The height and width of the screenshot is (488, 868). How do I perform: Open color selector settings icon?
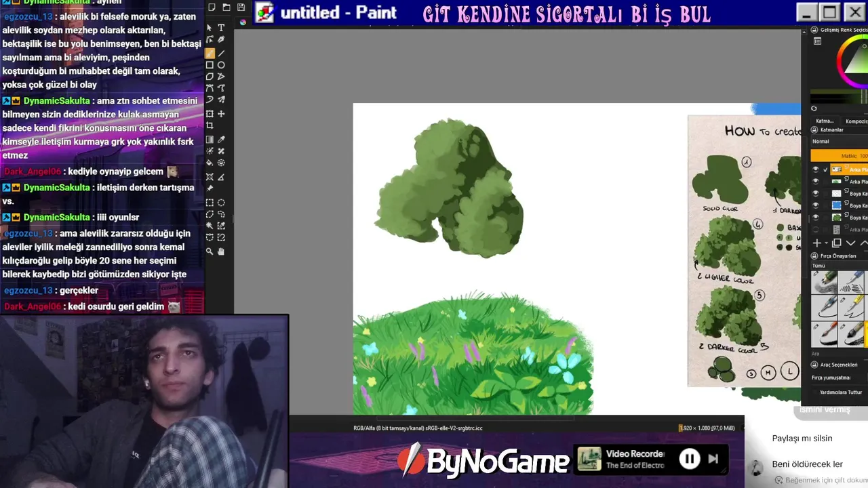point(817,41)
